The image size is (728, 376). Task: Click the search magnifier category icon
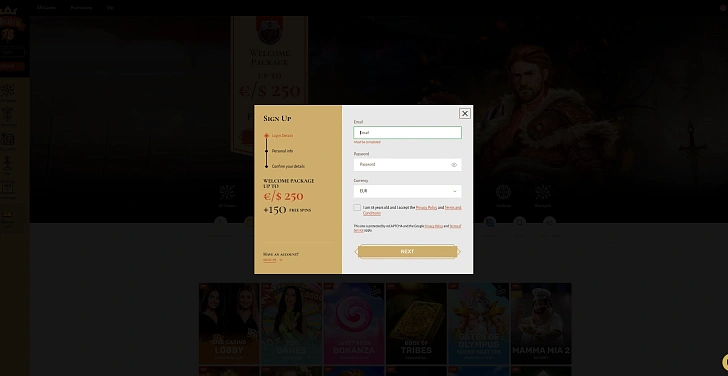point(520,223)
